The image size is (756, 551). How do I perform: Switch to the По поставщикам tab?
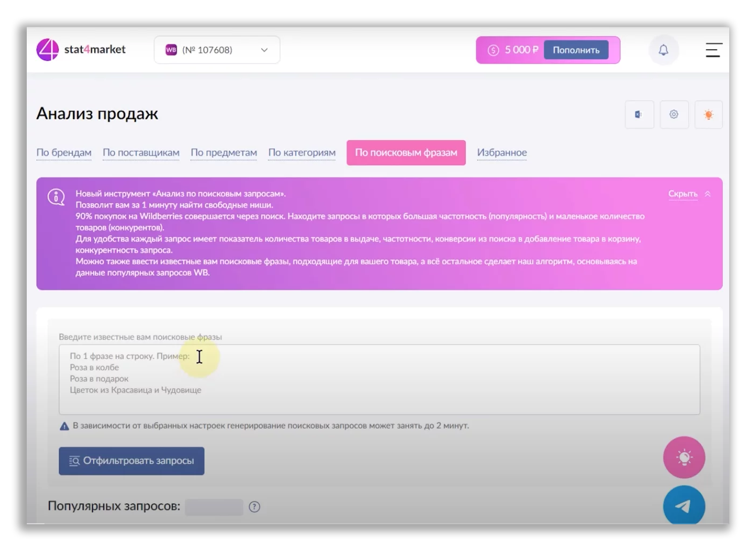pyautogui.click(x=141, y=152)
